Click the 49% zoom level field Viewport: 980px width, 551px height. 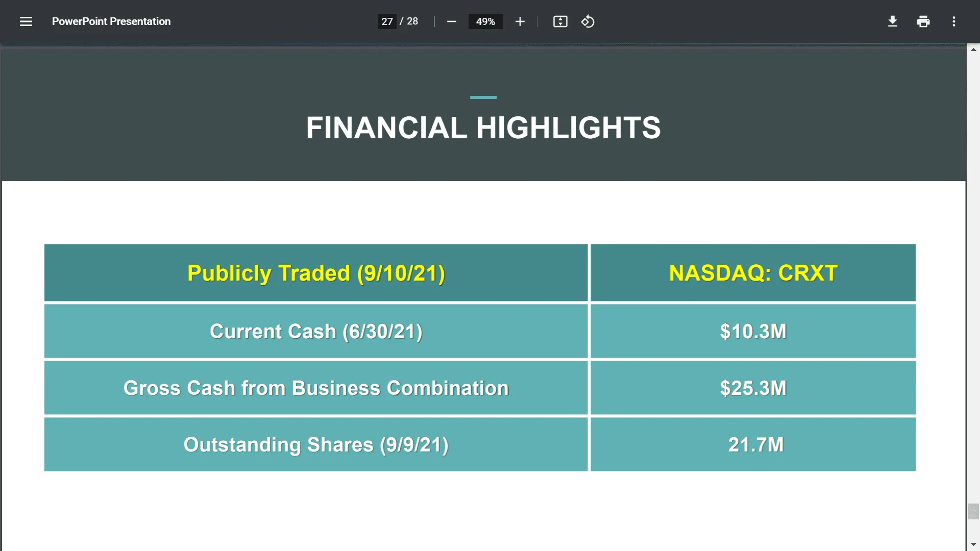click(x=485, y=21)
